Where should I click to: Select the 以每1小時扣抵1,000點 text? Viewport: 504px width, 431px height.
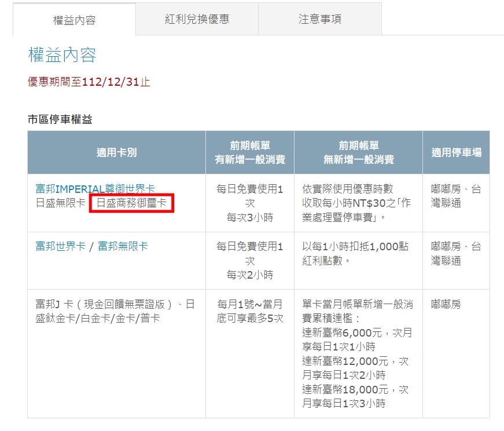(355, 246)
